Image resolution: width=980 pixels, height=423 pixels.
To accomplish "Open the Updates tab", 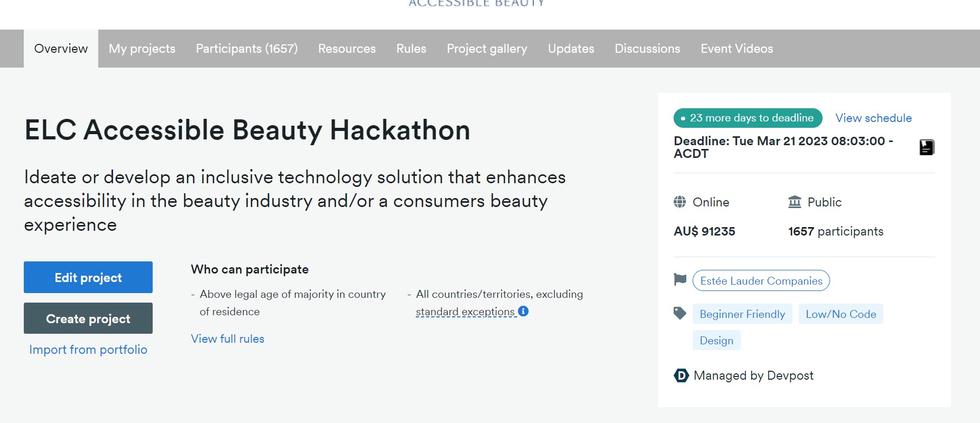I will pos(571,49).
